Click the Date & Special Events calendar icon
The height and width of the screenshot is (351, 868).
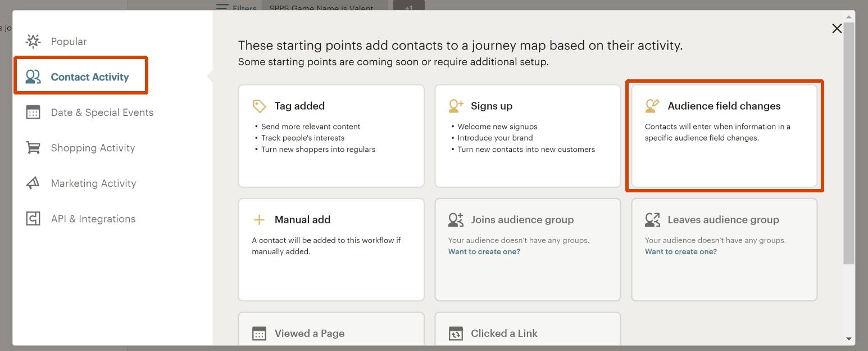[x=33, y=112]
